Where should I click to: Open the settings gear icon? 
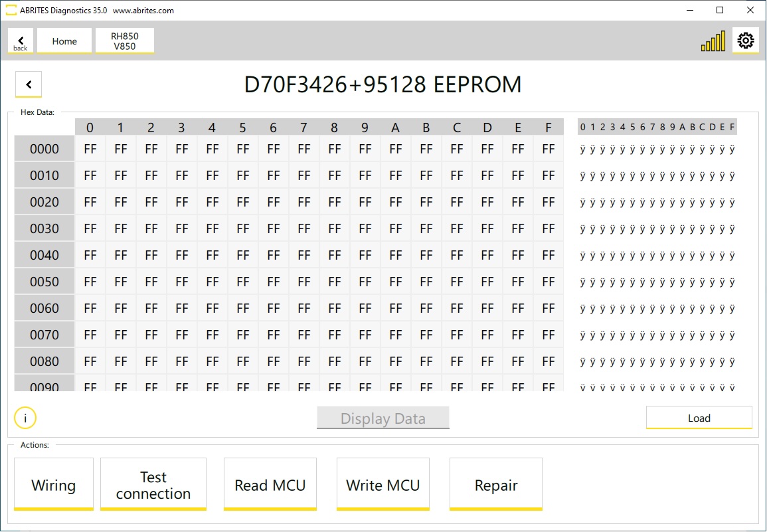[x=746, y=41]
